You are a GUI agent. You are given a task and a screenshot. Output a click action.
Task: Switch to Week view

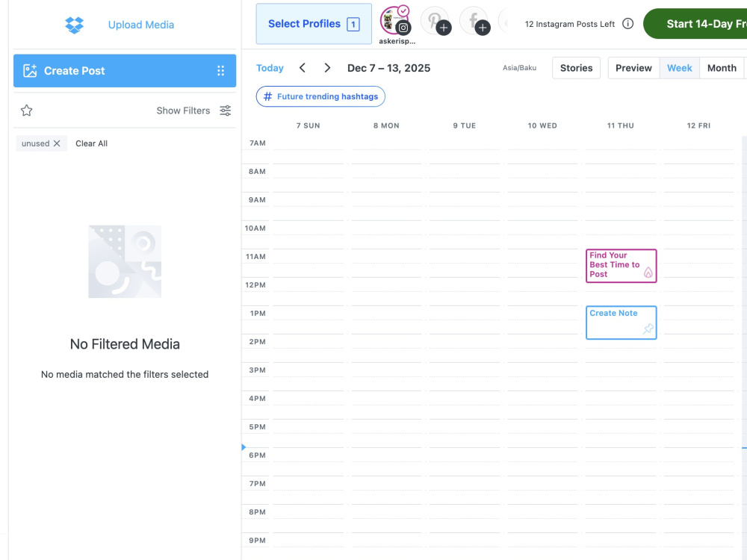coord(679,68)
